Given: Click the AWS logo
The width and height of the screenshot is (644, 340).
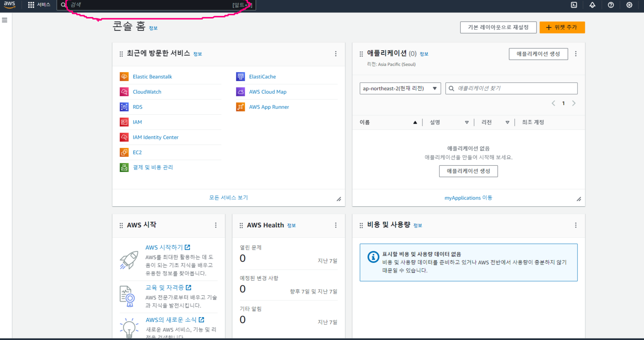Looking at the screenshot, I should point(10,4).
